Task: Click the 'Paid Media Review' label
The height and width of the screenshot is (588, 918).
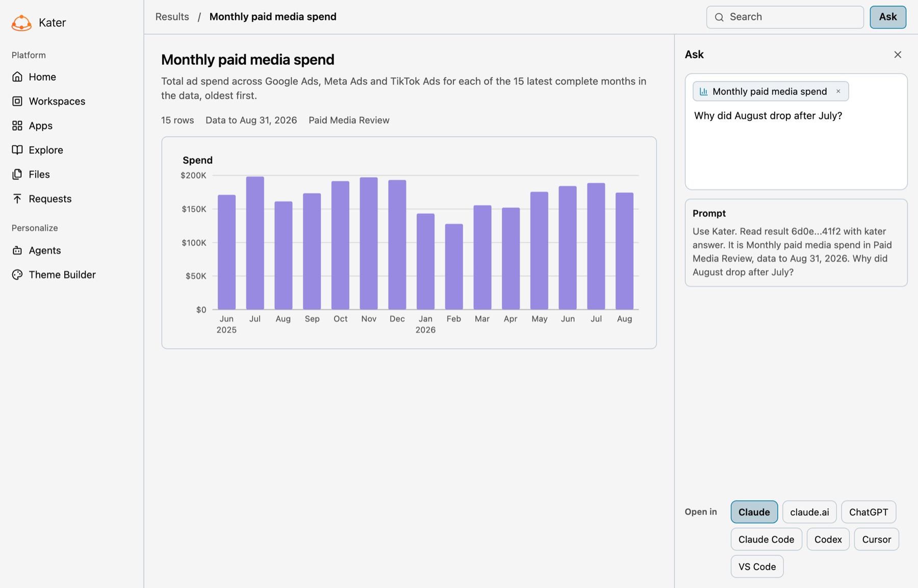Action: point(349,120)
